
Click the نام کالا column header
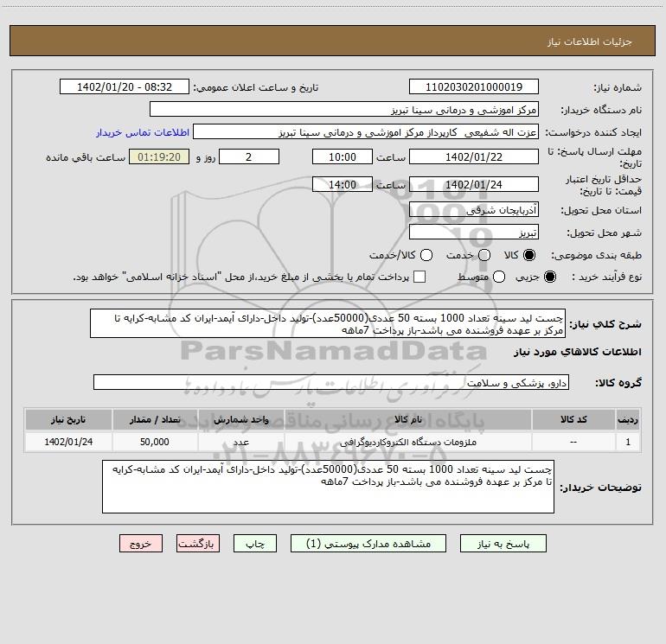[407, 419]
